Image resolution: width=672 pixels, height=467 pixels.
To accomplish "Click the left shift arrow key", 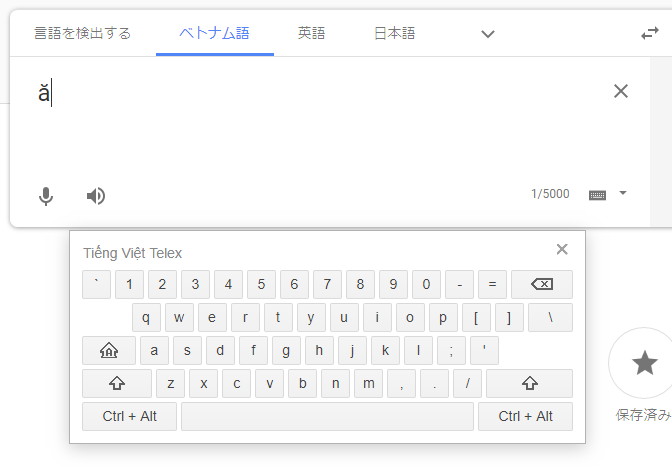I will 117,383.
